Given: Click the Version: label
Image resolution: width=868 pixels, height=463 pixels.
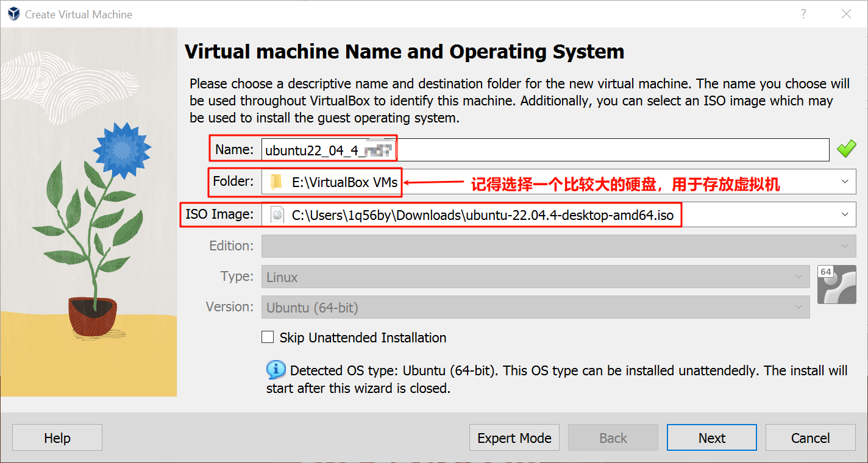Looking at the screenshot, I should (230, 306).
